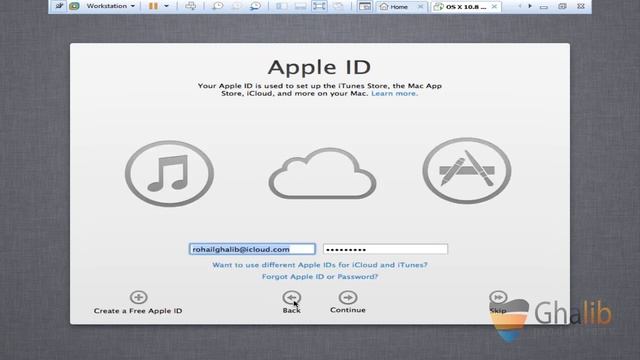Screen dimensions: 640x360
Task: Click the iTunes music note icon
Action: [x=169, y=173]
